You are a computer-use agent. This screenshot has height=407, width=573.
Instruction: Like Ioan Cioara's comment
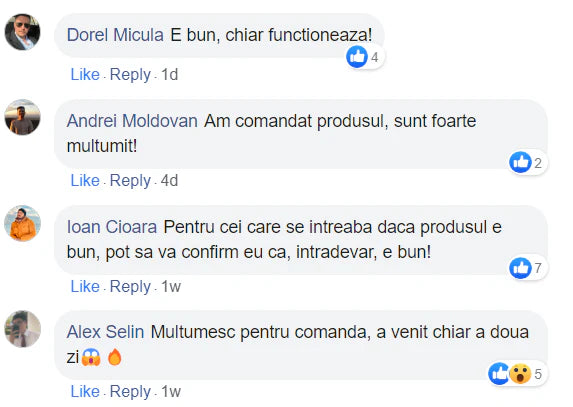tap(85, 286)
